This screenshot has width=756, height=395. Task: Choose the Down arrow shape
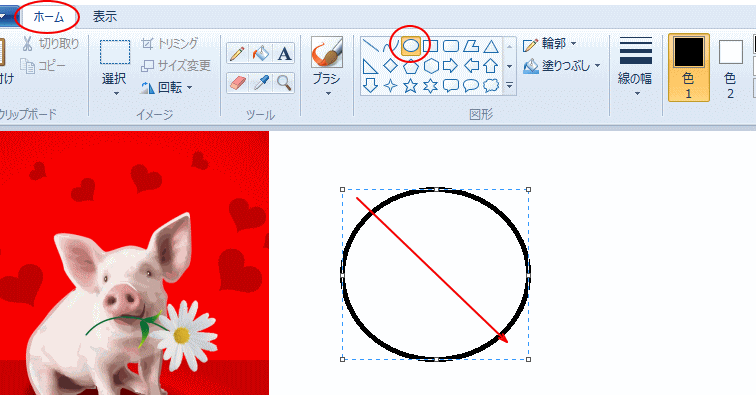pos(370,85)
